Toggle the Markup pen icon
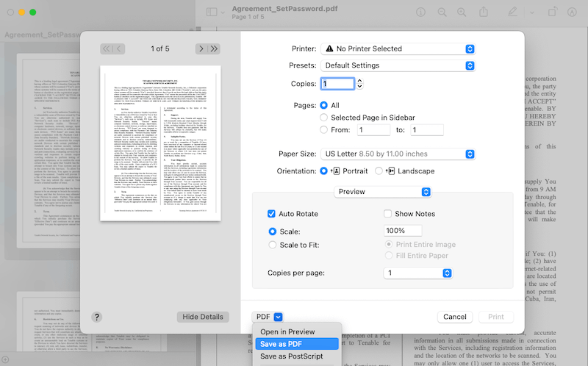 (512, 12)
